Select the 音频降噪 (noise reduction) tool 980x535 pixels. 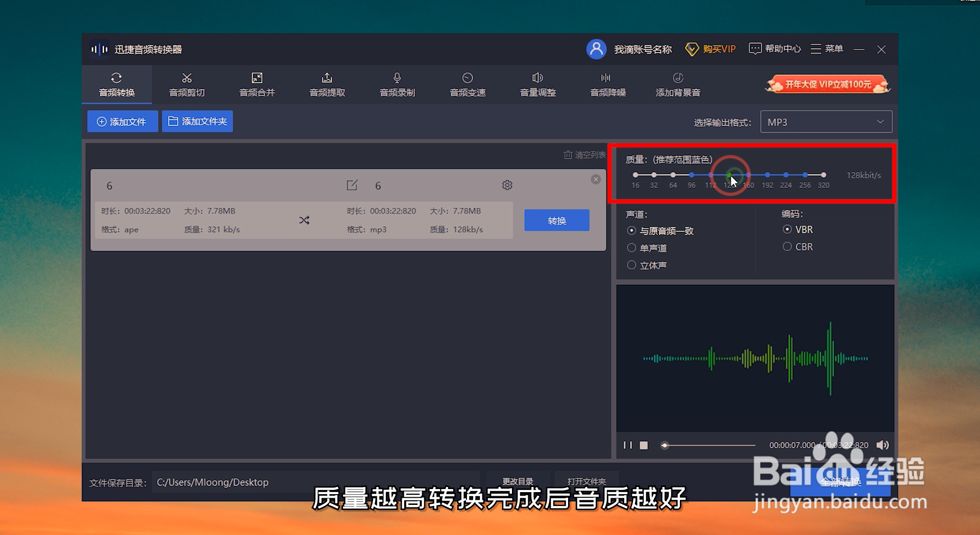[x=607, y=84]
